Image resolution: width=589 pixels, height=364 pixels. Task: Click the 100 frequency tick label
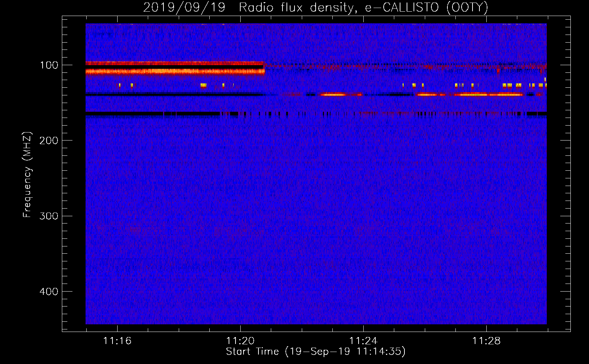[49, 65]
